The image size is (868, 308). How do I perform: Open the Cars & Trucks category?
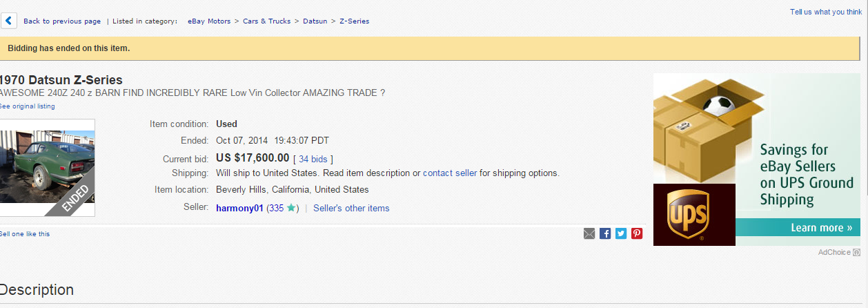click(x=266, y=21)
